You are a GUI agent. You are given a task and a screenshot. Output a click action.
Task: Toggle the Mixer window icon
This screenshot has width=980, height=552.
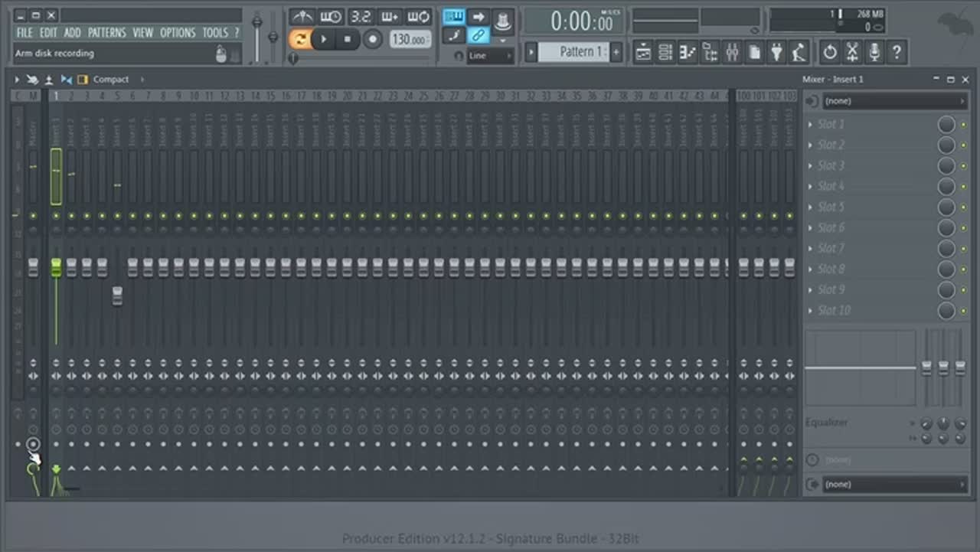[x=732, y=52]
